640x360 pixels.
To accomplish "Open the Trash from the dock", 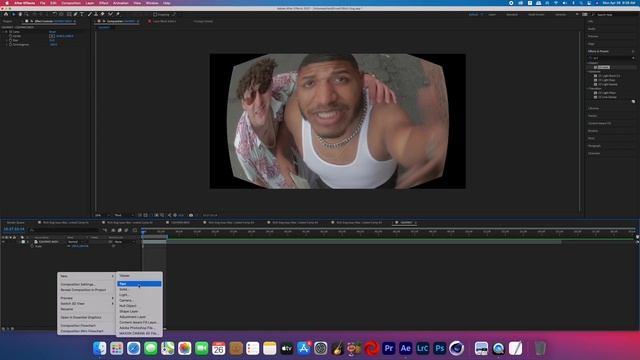I will [540, 348].
